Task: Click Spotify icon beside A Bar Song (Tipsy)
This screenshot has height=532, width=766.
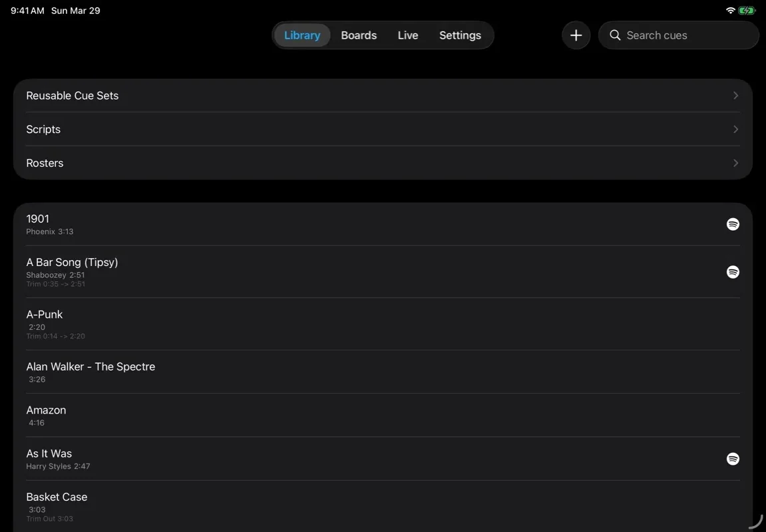Action: tap(733, 271)
